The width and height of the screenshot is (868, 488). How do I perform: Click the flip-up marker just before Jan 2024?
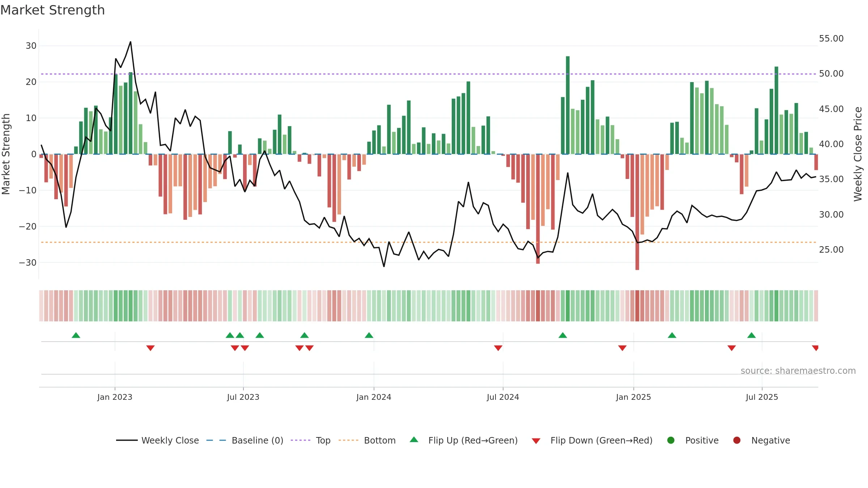point(369,335)
